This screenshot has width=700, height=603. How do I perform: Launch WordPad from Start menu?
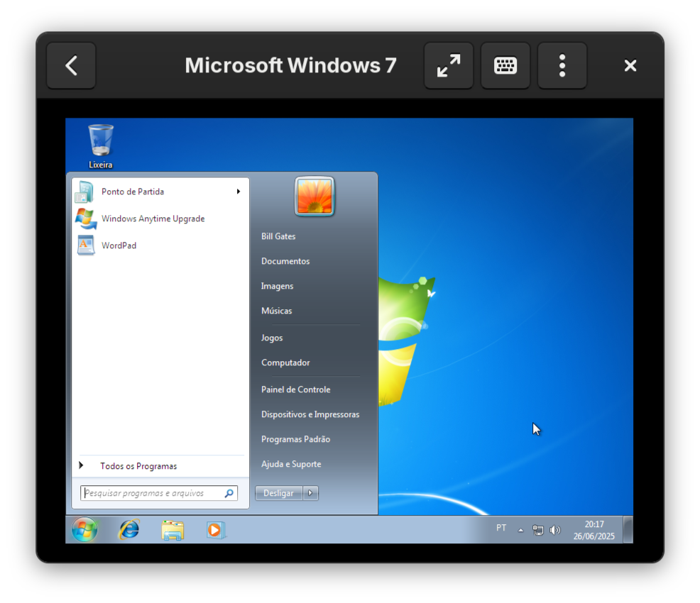tap(119, 245)
